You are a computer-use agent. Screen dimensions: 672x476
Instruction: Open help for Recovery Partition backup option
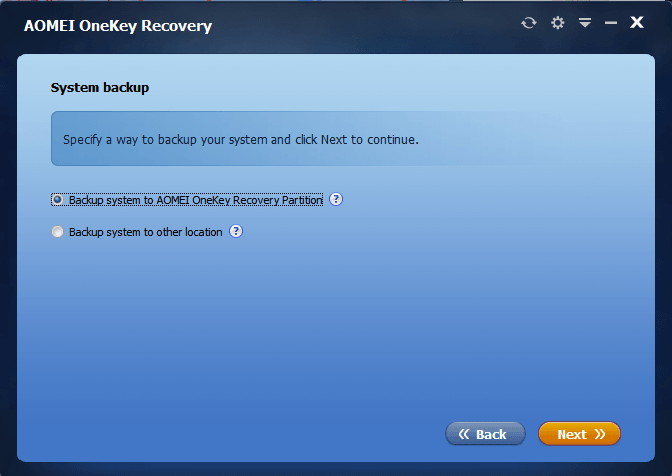coord(336,199)
